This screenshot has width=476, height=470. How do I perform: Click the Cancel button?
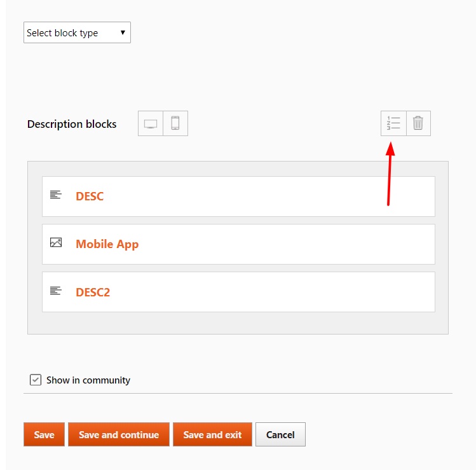tap(280, 434)
